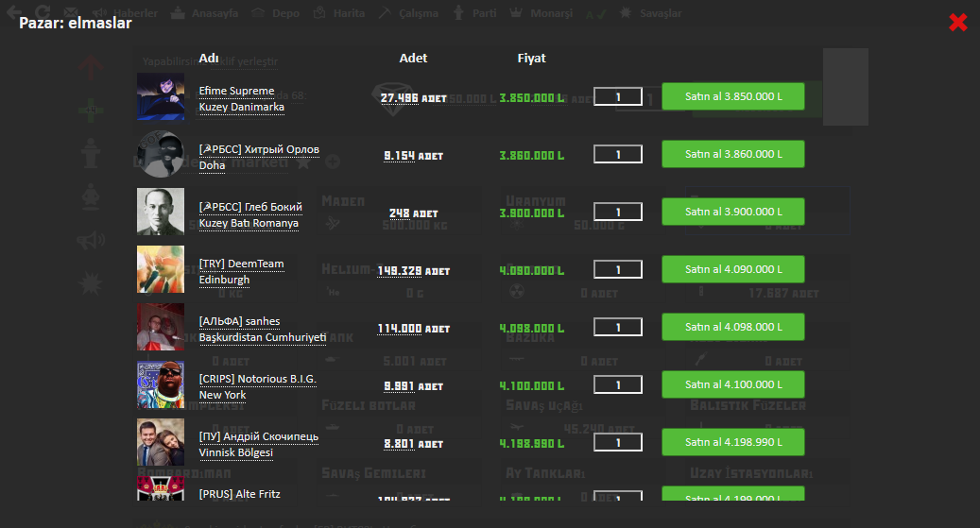Screen dimensions: 980x528
Task: Open Андрій Скочипець's couple photo avatar
Action: 161,442
